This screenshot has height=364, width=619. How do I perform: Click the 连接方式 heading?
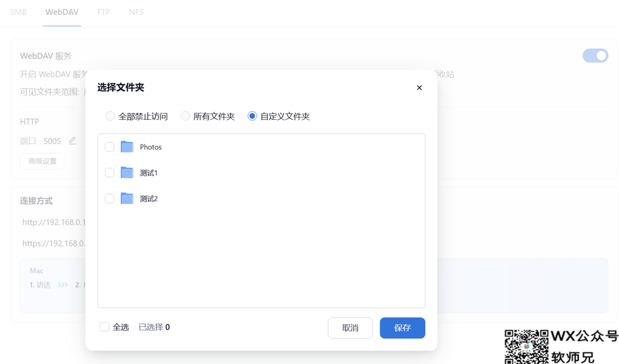click(x=36, y=201)
